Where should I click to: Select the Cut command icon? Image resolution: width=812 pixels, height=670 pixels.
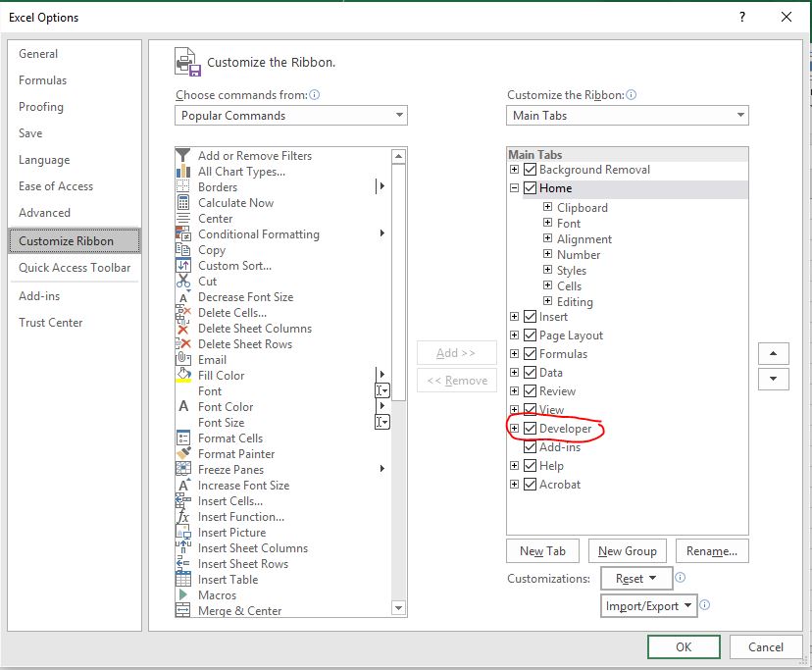point(184,281)
